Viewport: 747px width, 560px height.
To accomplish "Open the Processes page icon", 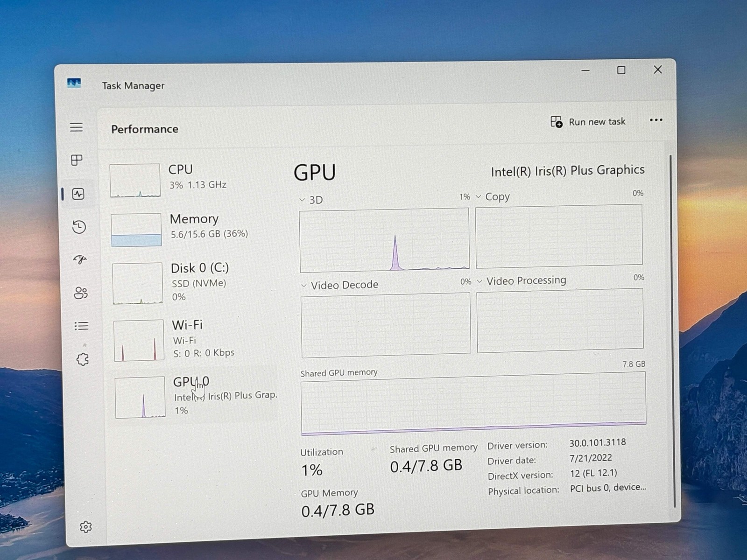I will (77, 160).
